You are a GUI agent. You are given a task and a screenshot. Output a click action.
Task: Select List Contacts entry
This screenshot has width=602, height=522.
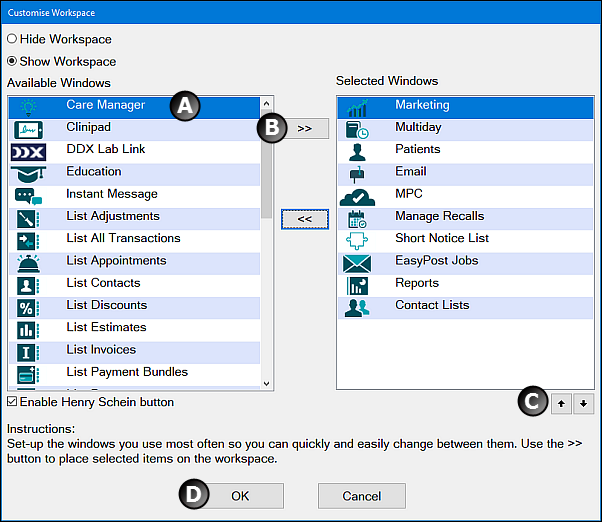[134, 286]
